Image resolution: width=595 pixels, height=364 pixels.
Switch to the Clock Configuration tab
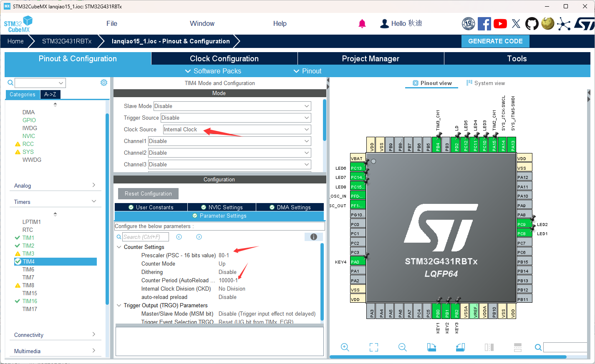224,59
